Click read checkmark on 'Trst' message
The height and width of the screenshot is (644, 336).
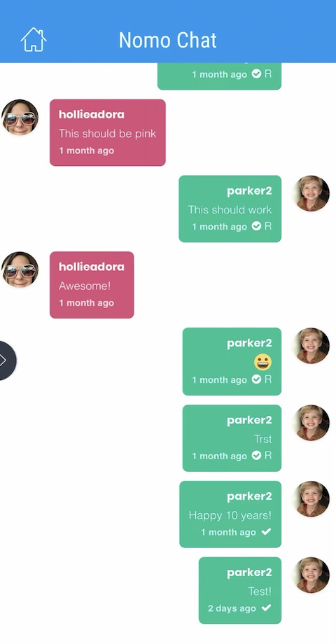(x=256, y=456)
